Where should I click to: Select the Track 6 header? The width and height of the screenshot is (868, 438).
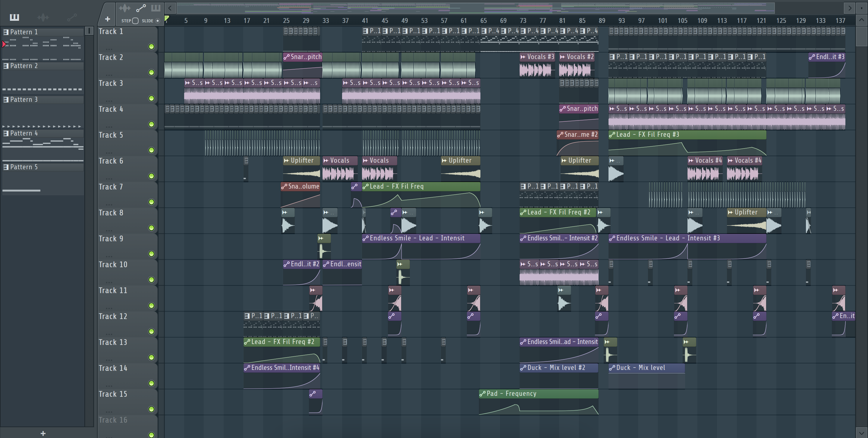[x=127, y=169]
